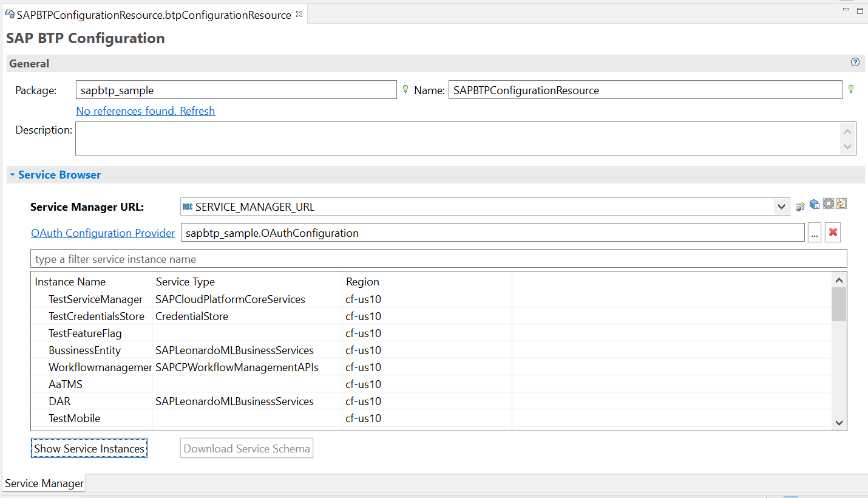Click the gray circled X icon
The image size is (868, 498).
tap(829, 204)
